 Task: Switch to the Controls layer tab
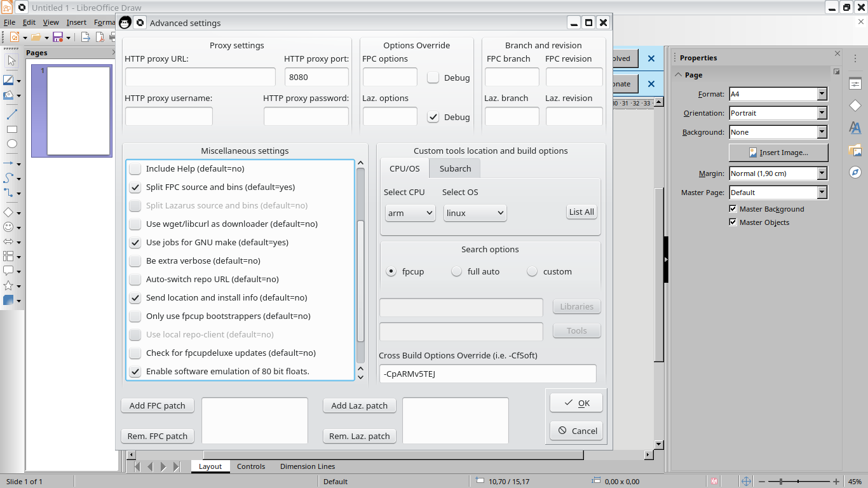pos(251,466)
